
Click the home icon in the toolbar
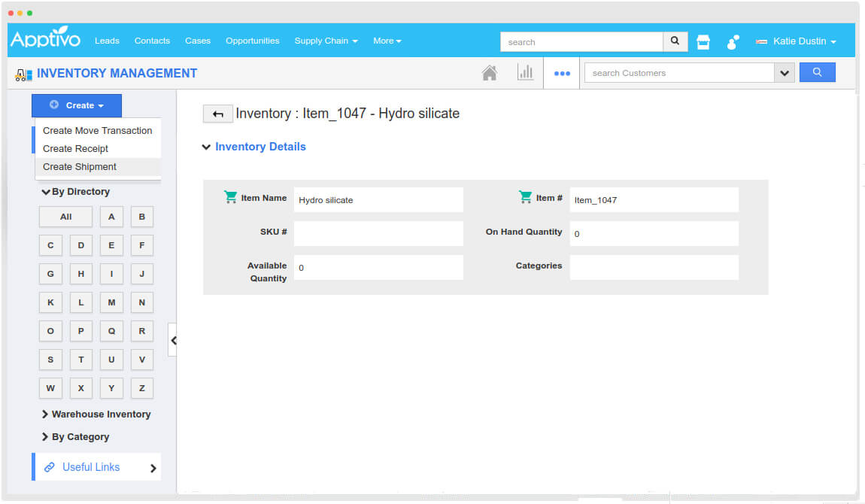[490, 73]
